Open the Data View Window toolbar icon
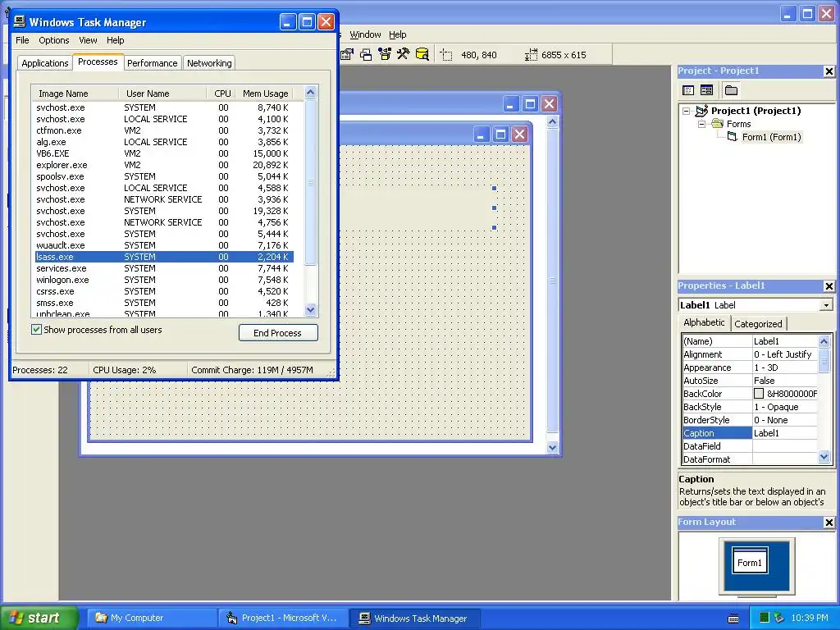Screen dimensions: 840x630 [422, 54]
